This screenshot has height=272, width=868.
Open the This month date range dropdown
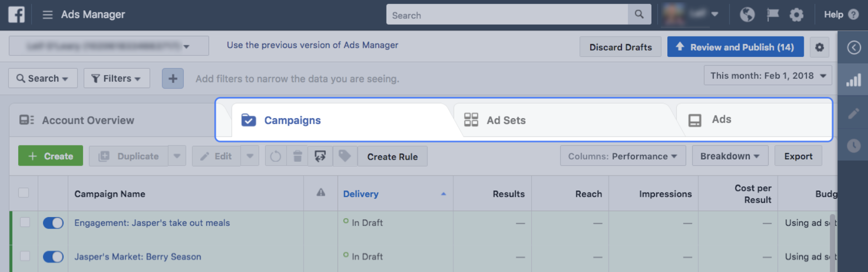pyautogui.click(x=768, y=76)
